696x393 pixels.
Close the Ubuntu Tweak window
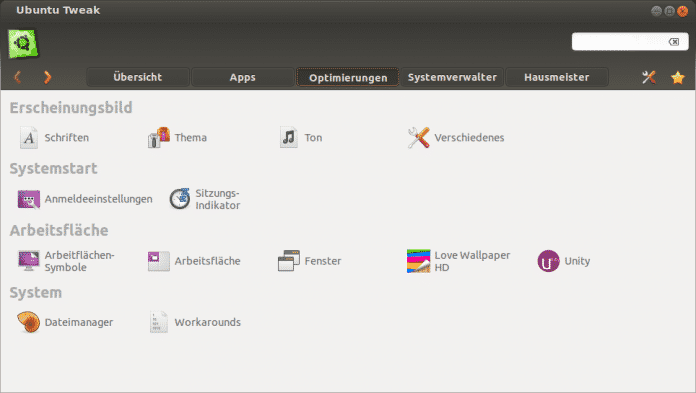pyautogui.click(x=683, y=11)
